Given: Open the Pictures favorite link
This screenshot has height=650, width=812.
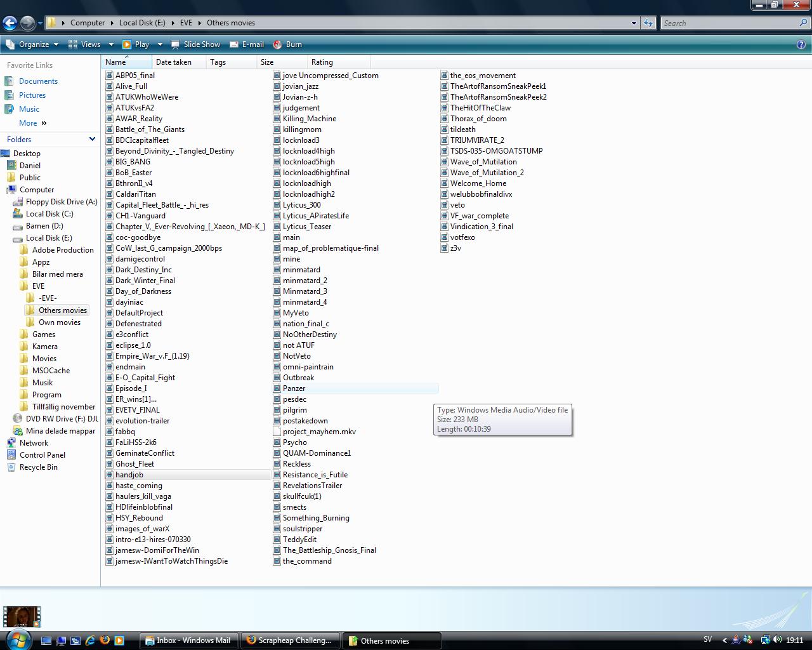Looking at the screenshot, I should click(32, 95).
